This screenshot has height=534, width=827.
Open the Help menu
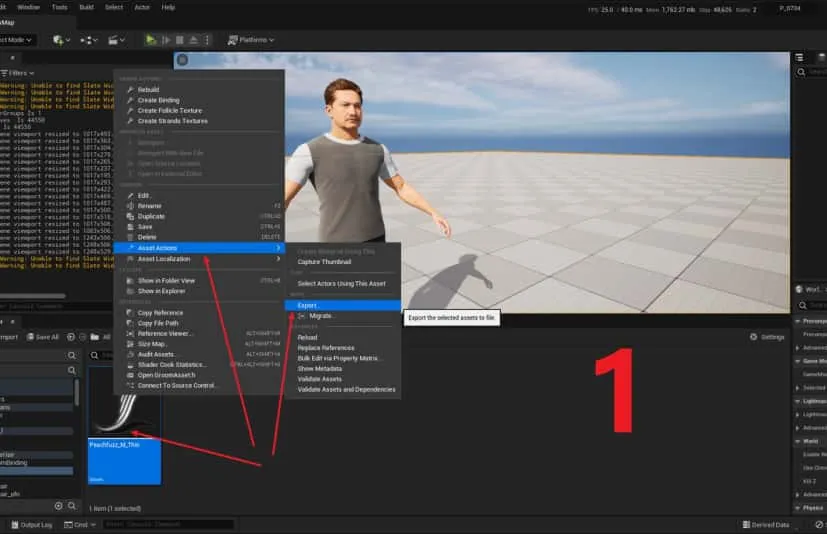point(168,7)
